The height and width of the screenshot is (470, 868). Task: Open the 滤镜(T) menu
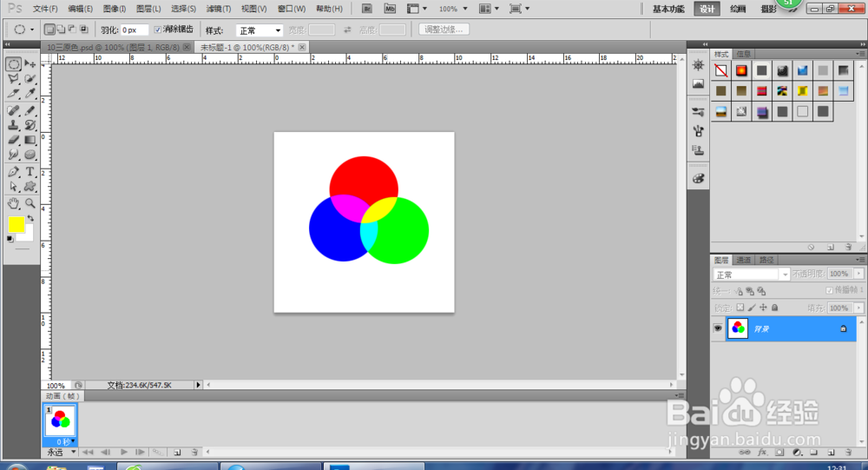coord(218,9)
